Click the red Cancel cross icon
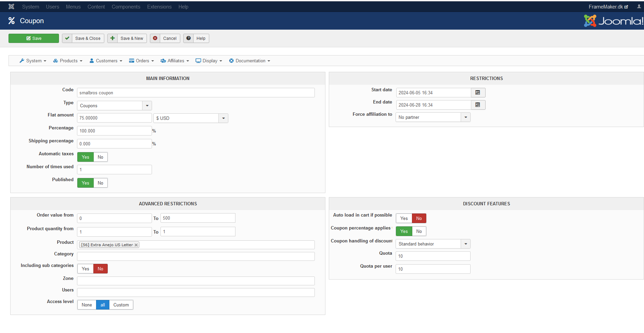This screenshot has width=644, height=333. 155,38
